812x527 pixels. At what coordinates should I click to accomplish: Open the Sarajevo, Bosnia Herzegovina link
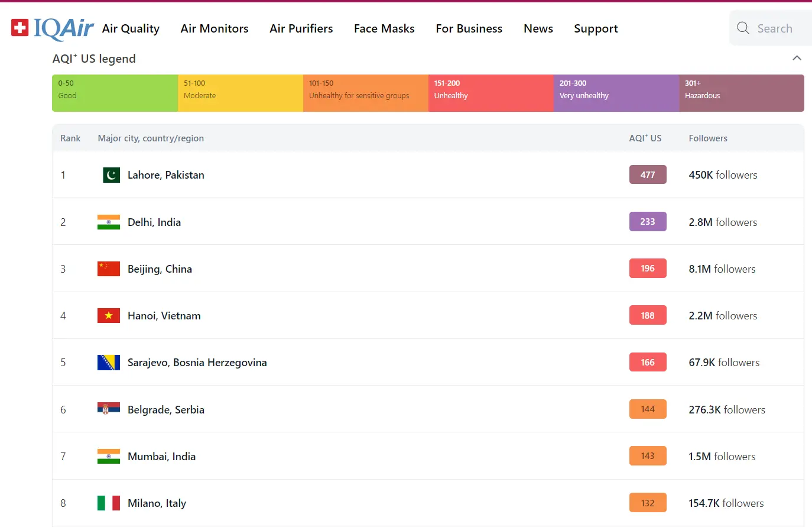pos(197,363)
